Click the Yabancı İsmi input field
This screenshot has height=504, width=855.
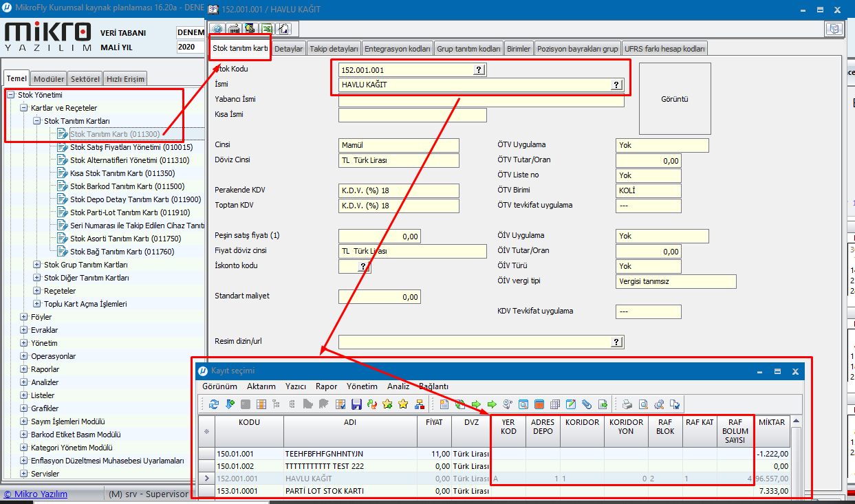tap(481, 100)
